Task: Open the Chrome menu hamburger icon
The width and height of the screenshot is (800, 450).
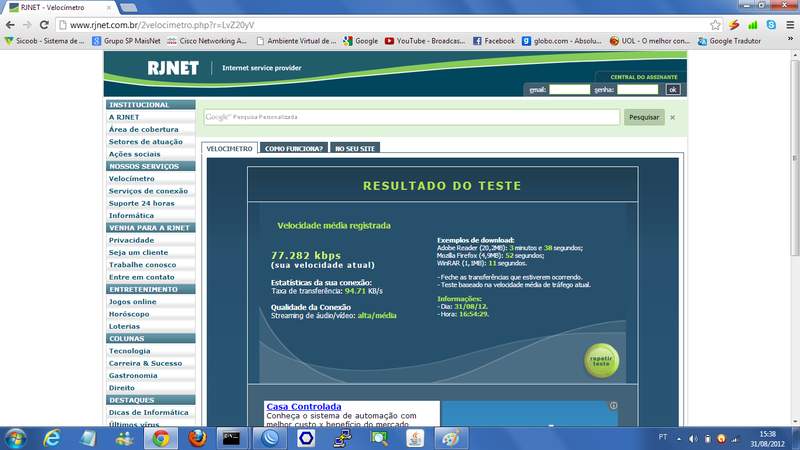Action: click(x=790, y=24)
